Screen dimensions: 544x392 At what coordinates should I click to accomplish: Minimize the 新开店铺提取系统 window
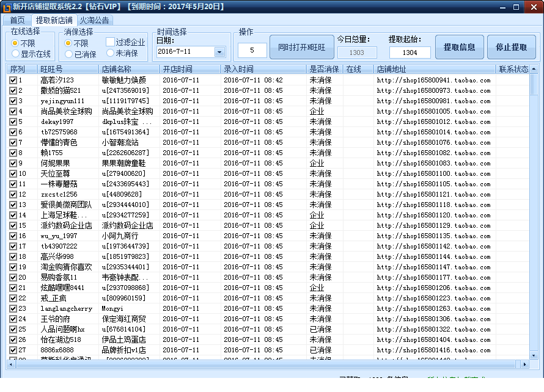pos(502,7)
